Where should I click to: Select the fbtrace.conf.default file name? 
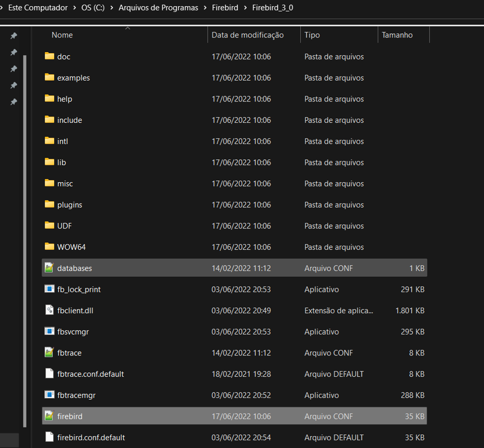click(x=91, y=374)
